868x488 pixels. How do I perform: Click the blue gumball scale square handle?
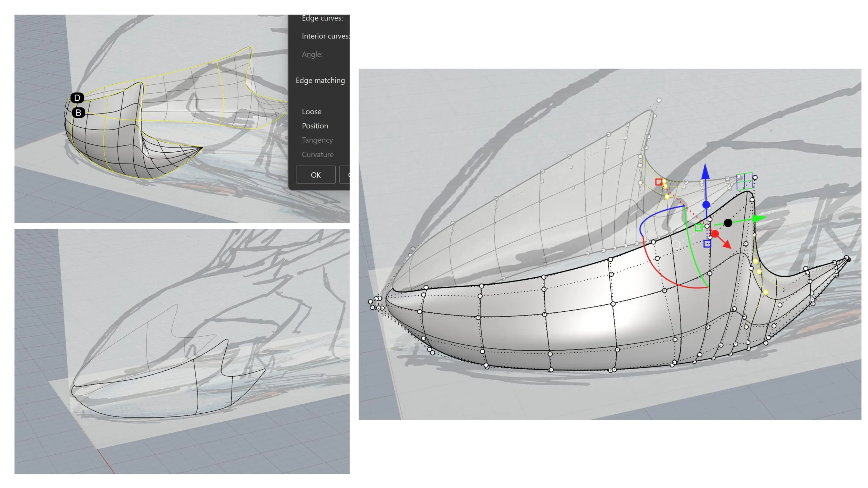707,244
